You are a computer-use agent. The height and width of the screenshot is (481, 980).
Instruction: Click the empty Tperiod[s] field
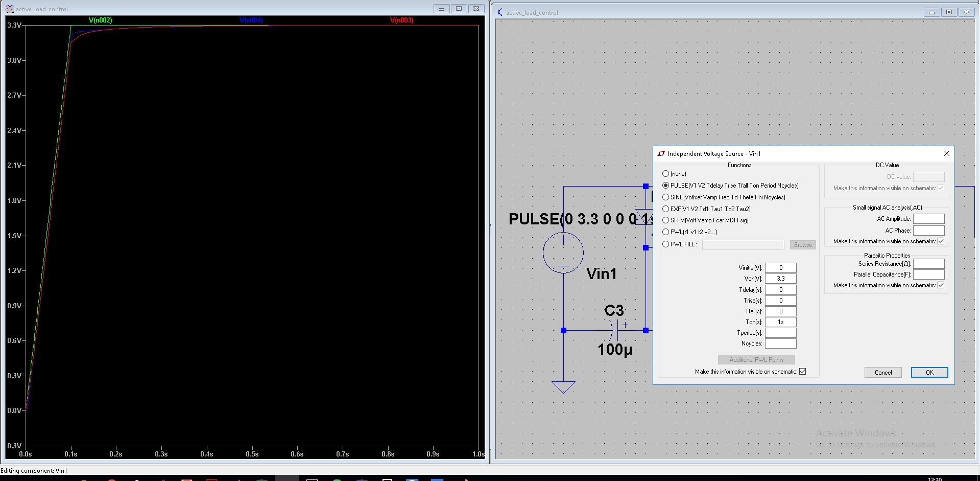pos(781,333)
